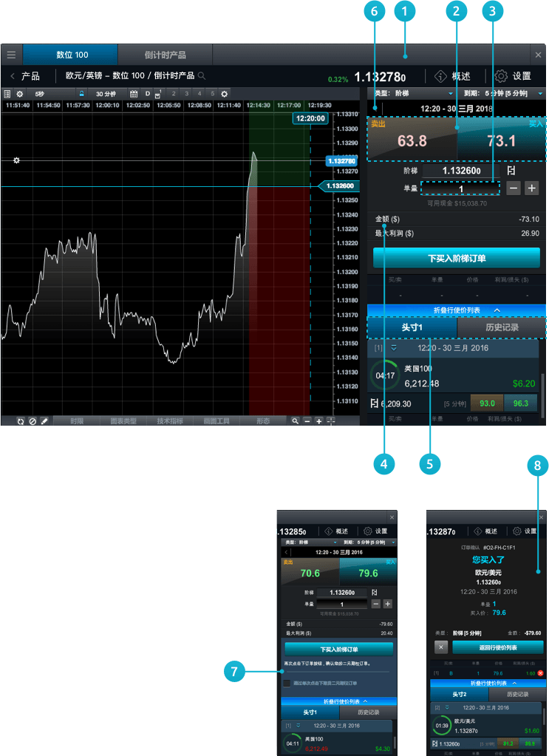Click 下买入阶梯订单 in the 79.6 panel

[x=339, y=649]
